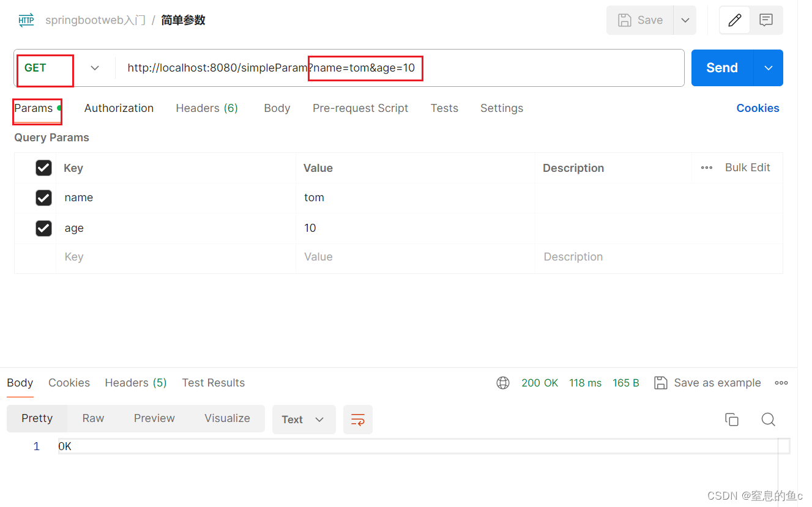Copy response using the copy icon
Viewport: 812px width, 507px height.
(x=732, y=420)
